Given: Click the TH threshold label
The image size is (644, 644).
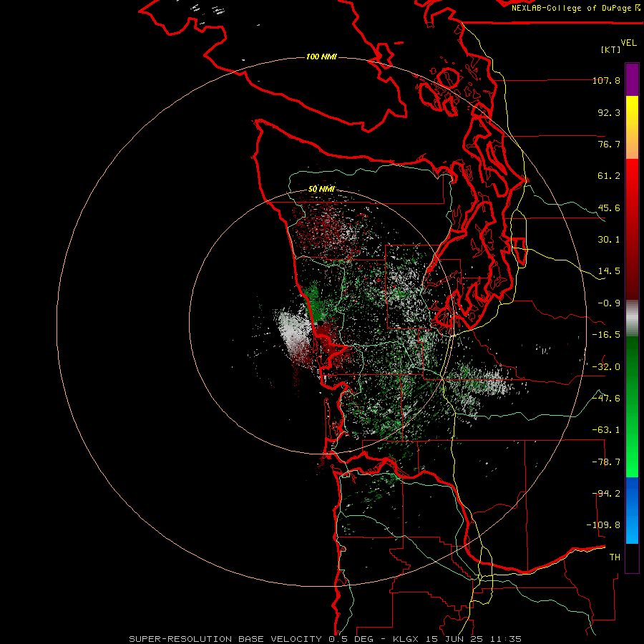Looking at the screenshot, I should pos(615,557).
